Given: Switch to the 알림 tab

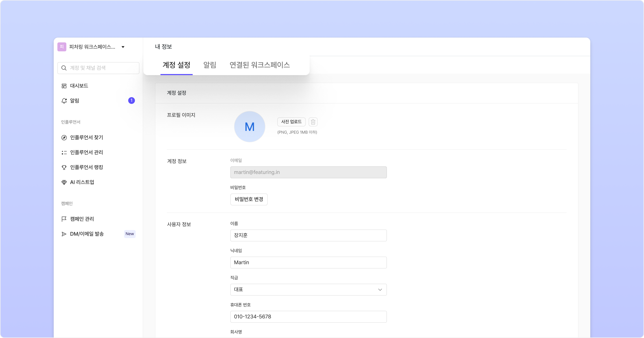Looking at the screenshot, I should click(210, 65).
